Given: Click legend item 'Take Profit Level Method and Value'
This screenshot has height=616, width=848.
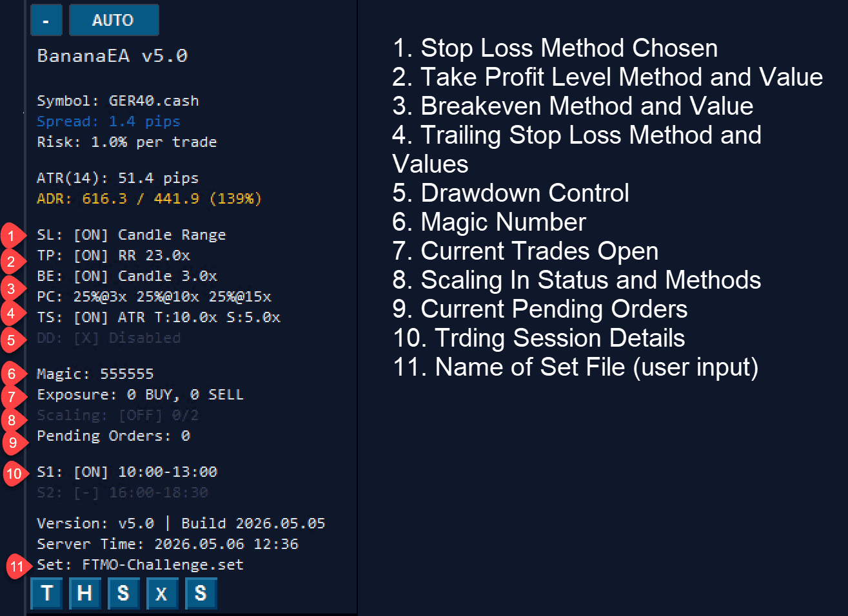Looking at the screenshot, I should tap(607, 77).
